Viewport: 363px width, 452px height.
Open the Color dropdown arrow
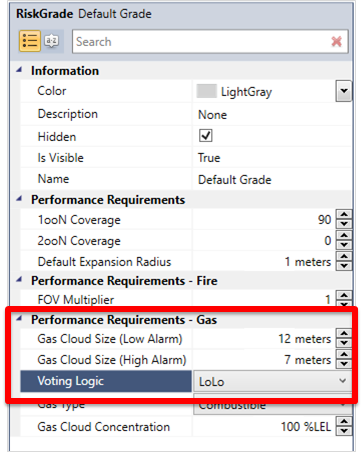344,91
